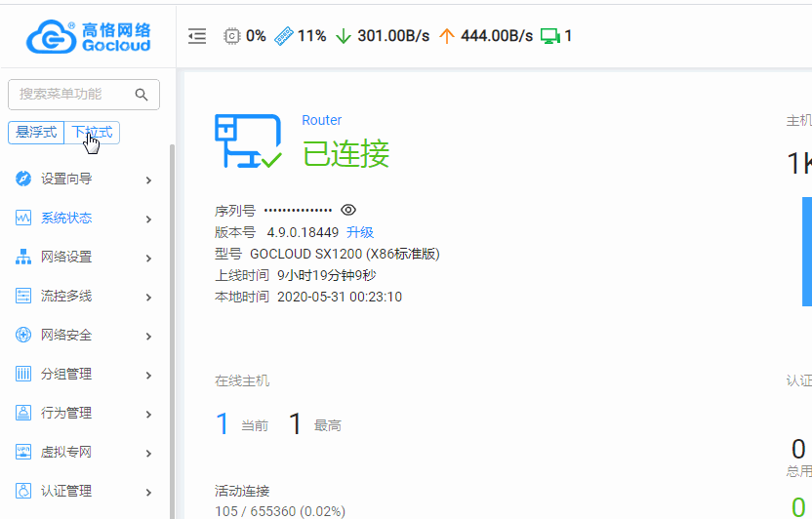Click the Gocloud logo
The image size is (812, 519).
tap(88, 36)
